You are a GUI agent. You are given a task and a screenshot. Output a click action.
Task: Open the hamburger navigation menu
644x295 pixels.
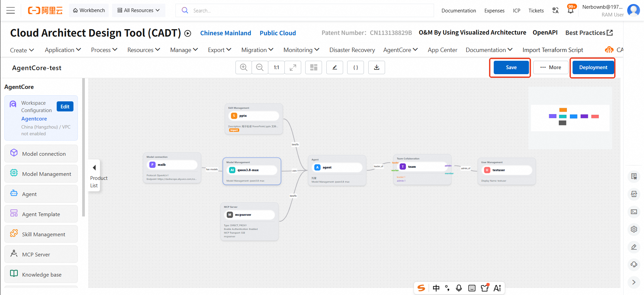[11, 10]
